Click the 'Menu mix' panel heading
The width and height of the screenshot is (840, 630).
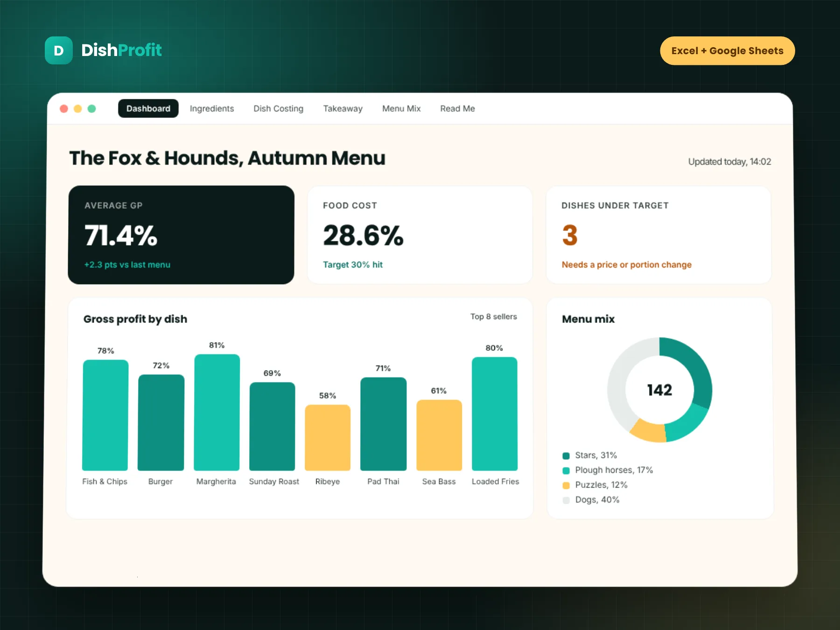coord(588,319)
